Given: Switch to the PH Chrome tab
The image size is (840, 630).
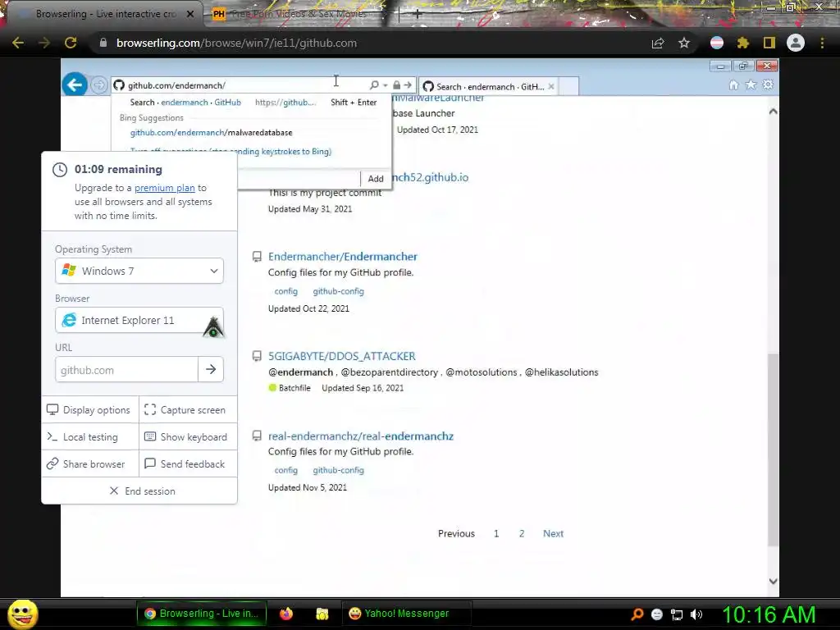Looking at the screenshot, I should pyautogui.click(x=297, y=14).
